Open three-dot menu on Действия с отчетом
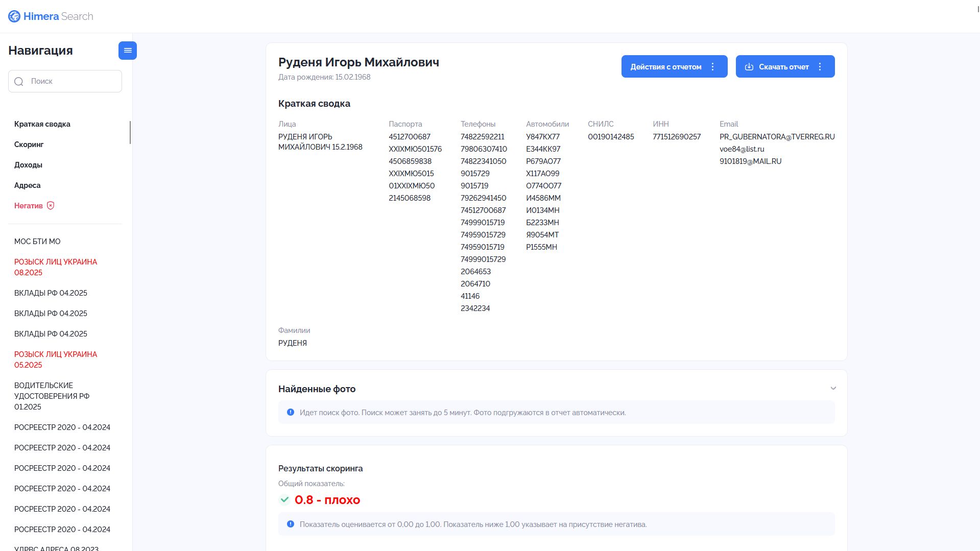 click(x=713, y=67)
